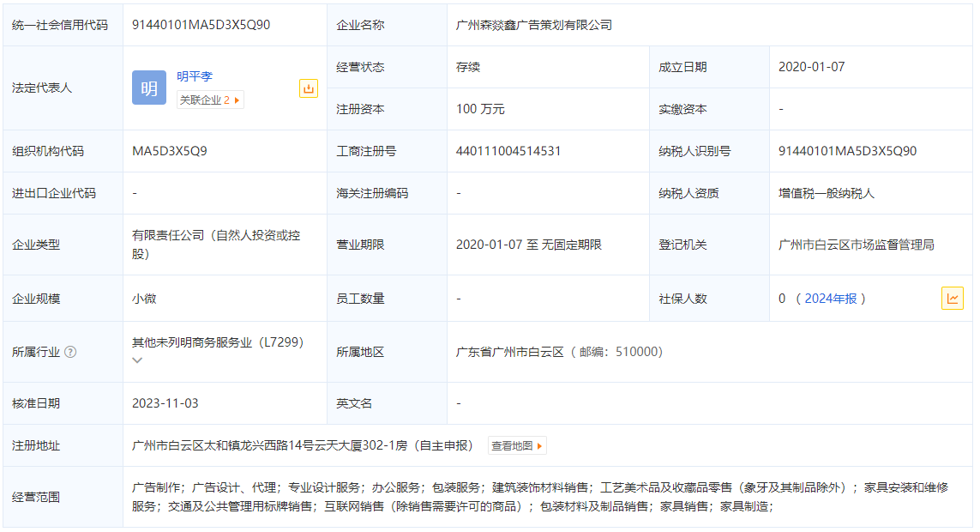Click the 社保人数 label
Screen dimensions: 980x532
point(682,299)
